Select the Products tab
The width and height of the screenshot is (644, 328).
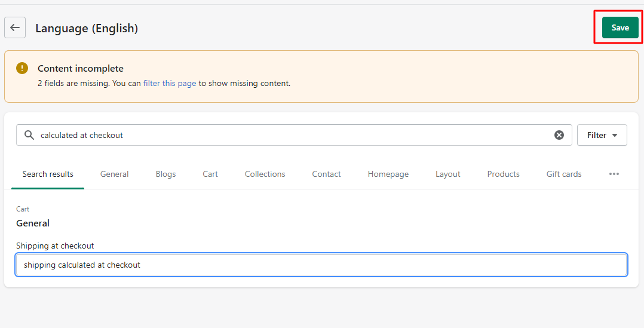(x=503, y=174)
